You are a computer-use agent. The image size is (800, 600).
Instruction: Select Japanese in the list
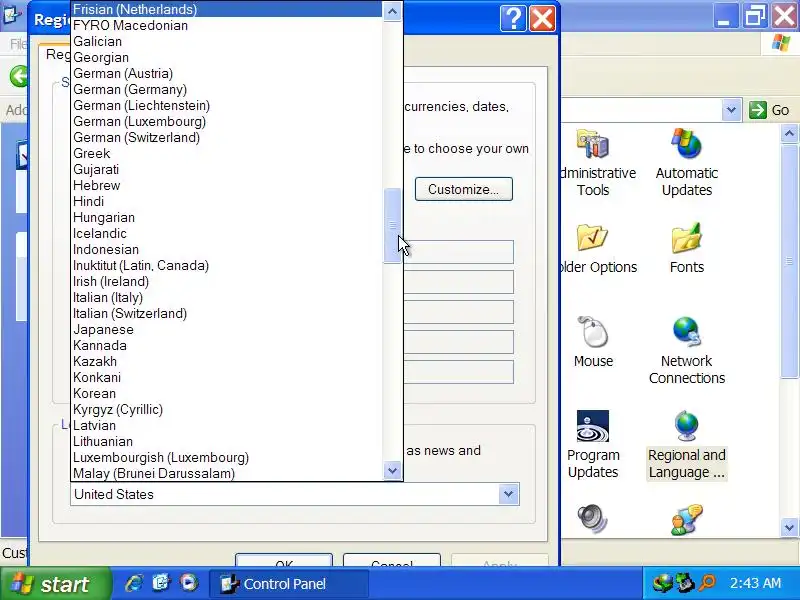(x=227, y=330)
